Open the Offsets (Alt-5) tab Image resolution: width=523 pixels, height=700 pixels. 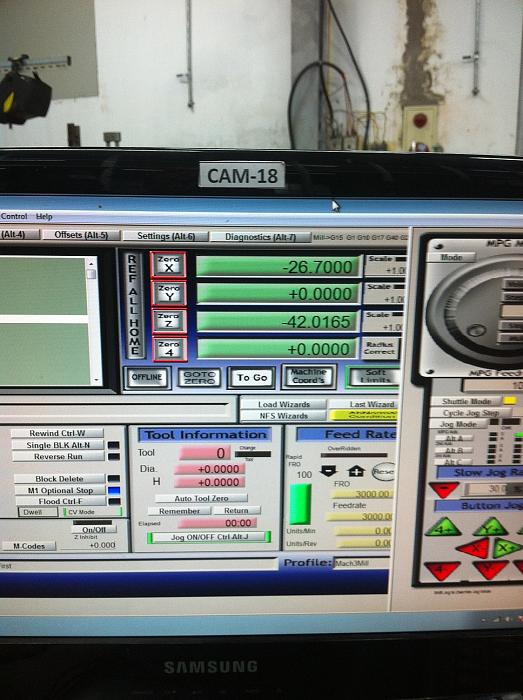click(x=81, y=235)
